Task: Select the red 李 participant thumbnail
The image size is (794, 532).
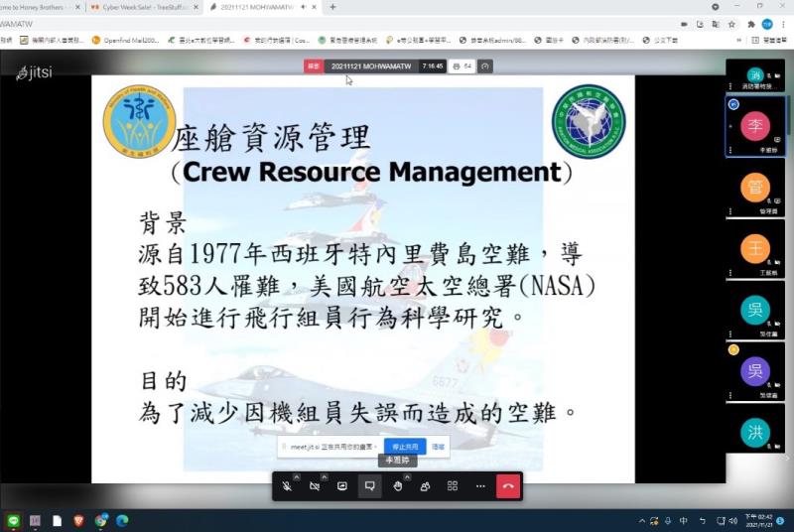Action: coord(755,127)
